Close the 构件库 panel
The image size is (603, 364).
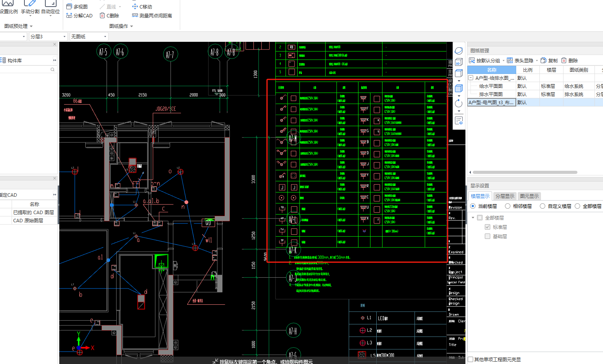[55, 44]
